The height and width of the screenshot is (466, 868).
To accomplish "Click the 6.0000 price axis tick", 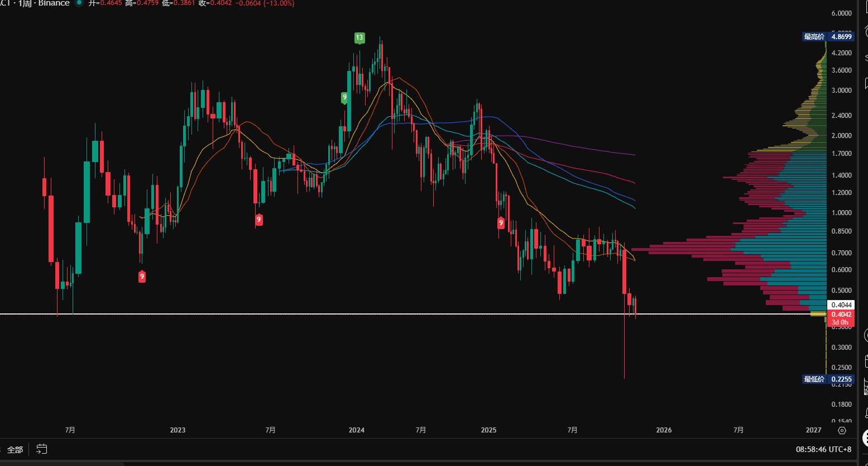I will coord(842,13).
